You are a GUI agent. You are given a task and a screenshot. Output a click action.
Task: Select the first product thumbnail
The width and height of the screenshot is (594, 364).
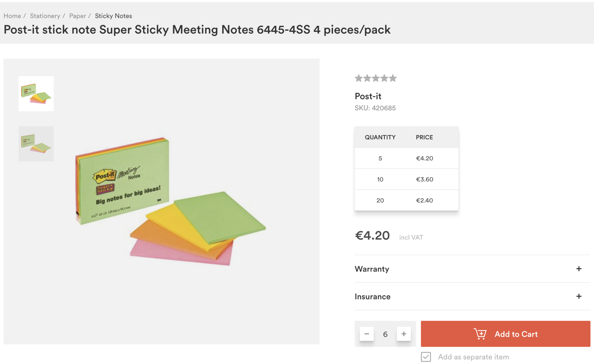coord(36,94)
